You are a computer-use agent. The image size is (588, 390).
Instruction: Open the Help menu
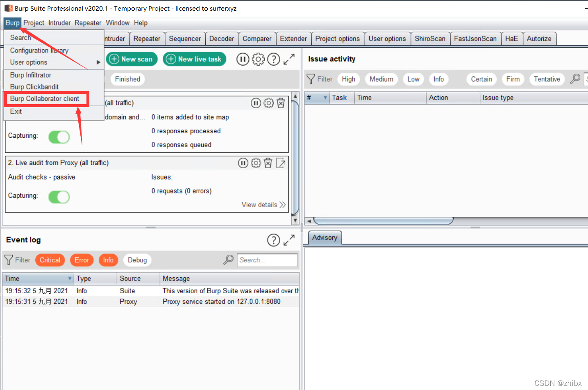141,23
